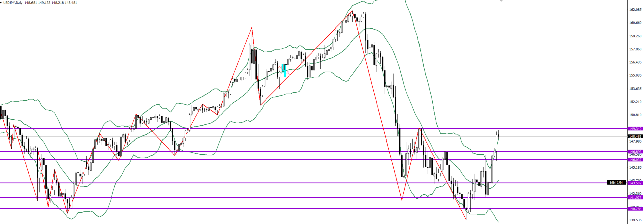Click the 155.035 value on price scale

coord(635,75)
